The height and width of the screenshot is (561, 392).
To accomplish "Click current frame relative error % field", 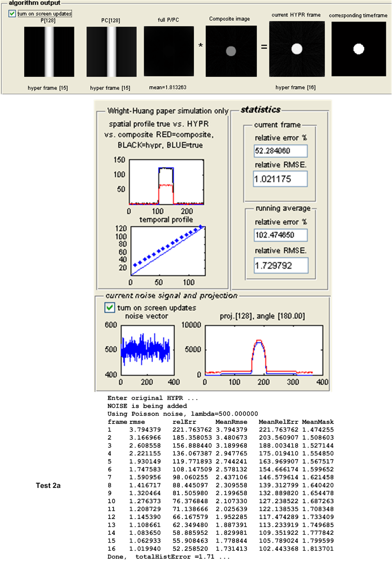I will pyautogui.click(x=280, y=151).
